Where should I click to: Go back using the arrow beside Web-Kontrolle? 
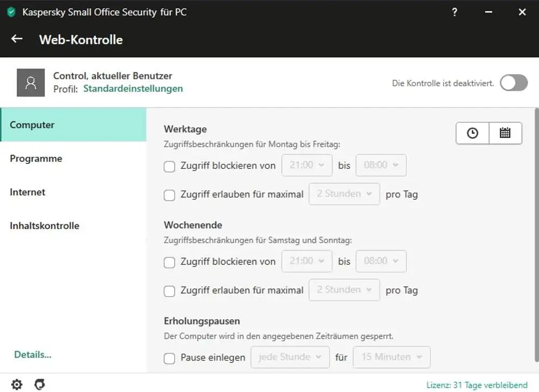tap(17, 39)
